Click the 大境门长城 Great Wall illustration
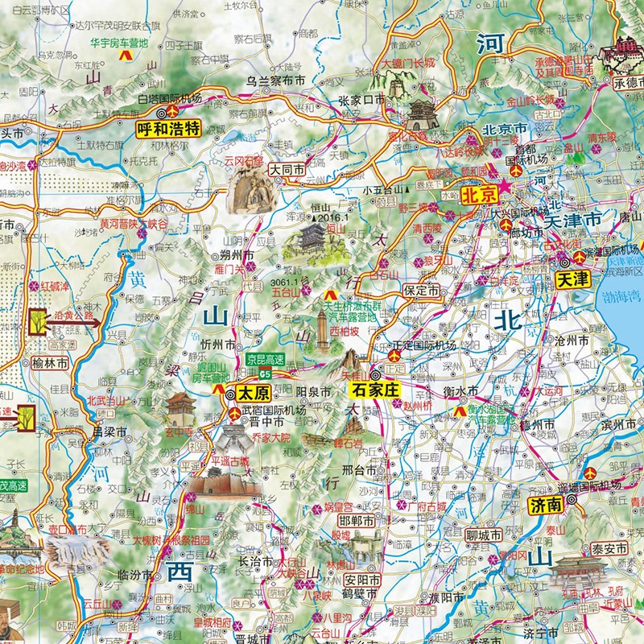 pyautogui.click(x=391, y=82)
